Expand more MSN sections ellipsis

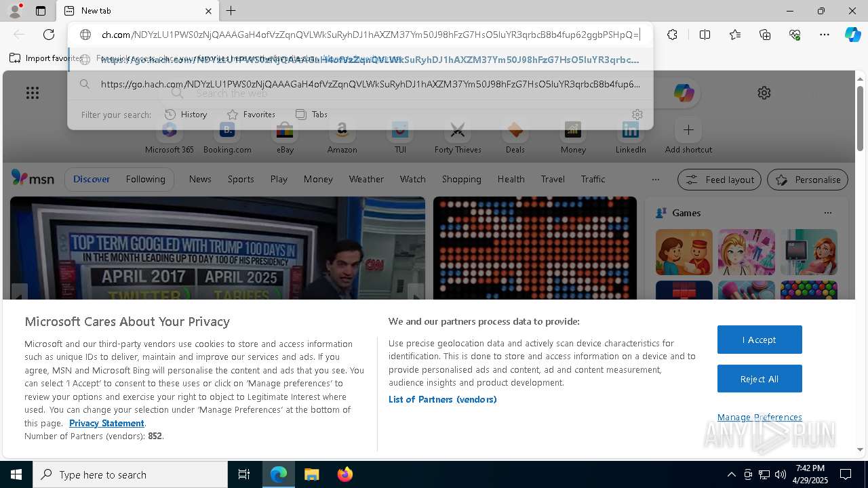pos(655,180)
